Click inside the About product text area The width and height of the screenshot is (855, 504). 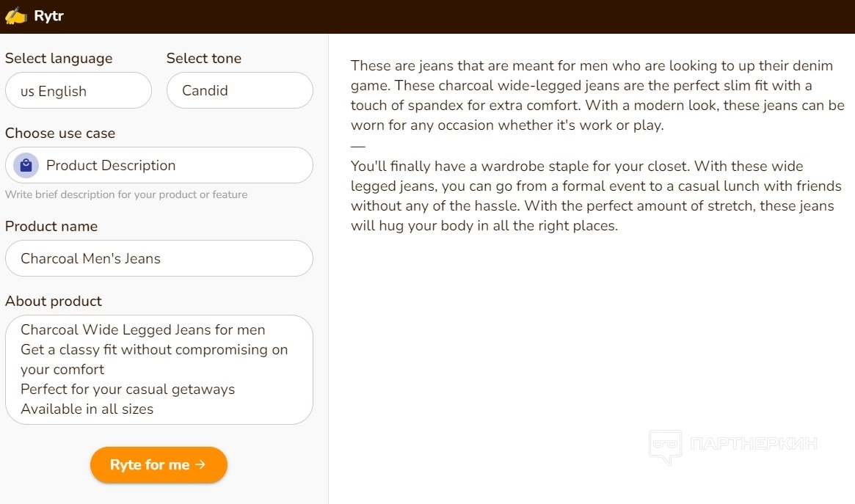(x=159, y=370)
